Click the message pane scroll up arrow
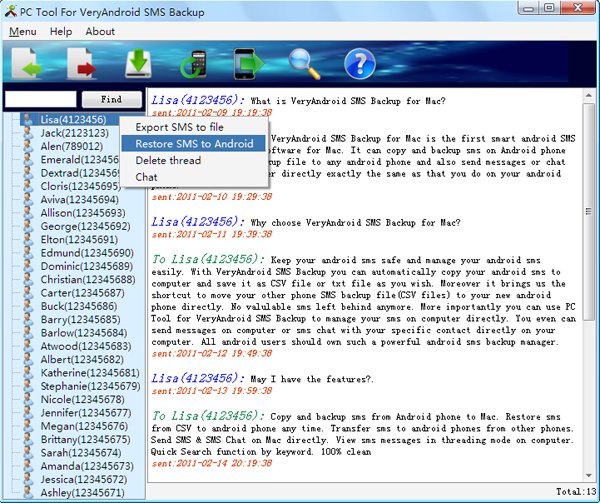 click(x=589, y=95)
